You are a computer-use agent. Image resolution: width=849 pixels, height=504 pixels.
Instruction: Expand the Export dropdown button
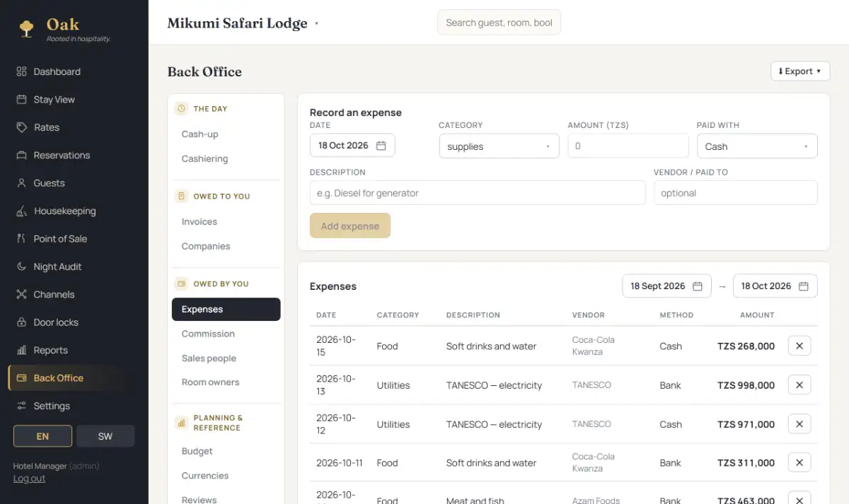(x=800, y=71)
